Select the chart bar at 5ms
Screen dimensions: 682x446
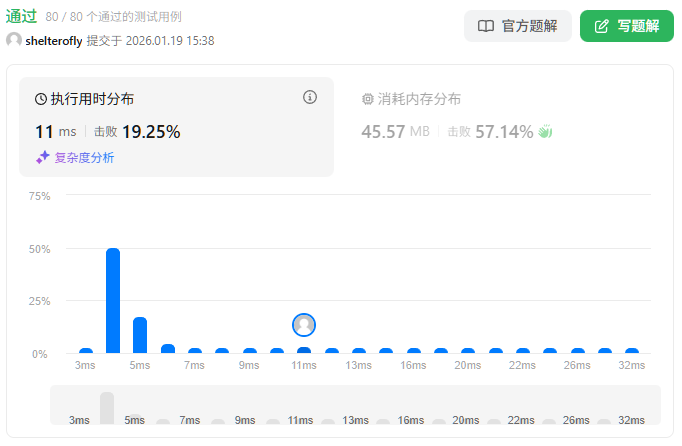pos(140,335)
